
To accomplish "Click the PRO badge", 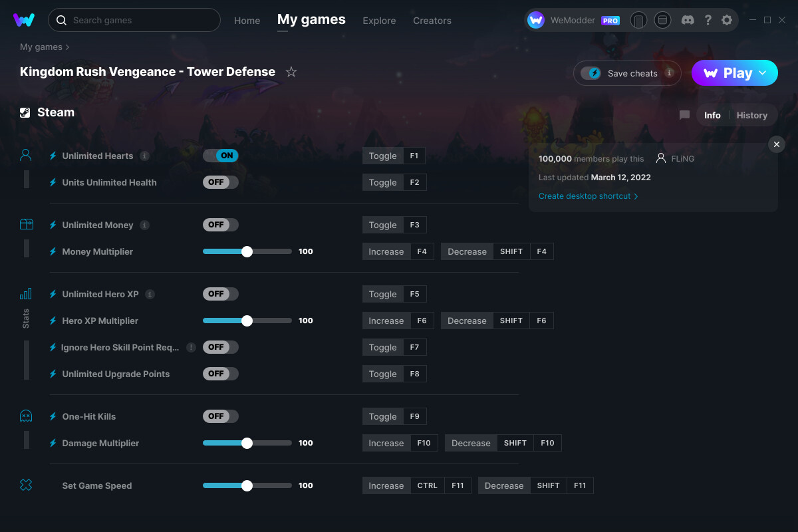I will click(610, 21).
